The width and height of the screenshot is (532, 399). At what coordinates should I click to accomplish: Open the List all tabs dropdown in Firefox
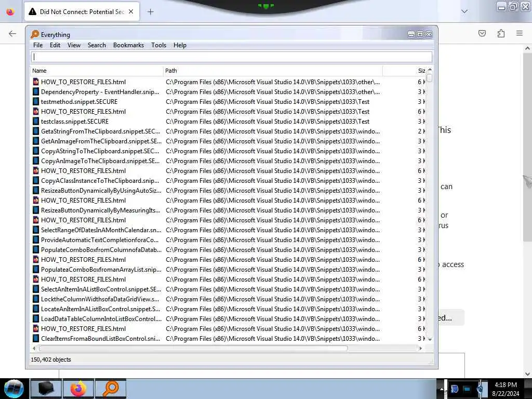(x=464, y=11)
